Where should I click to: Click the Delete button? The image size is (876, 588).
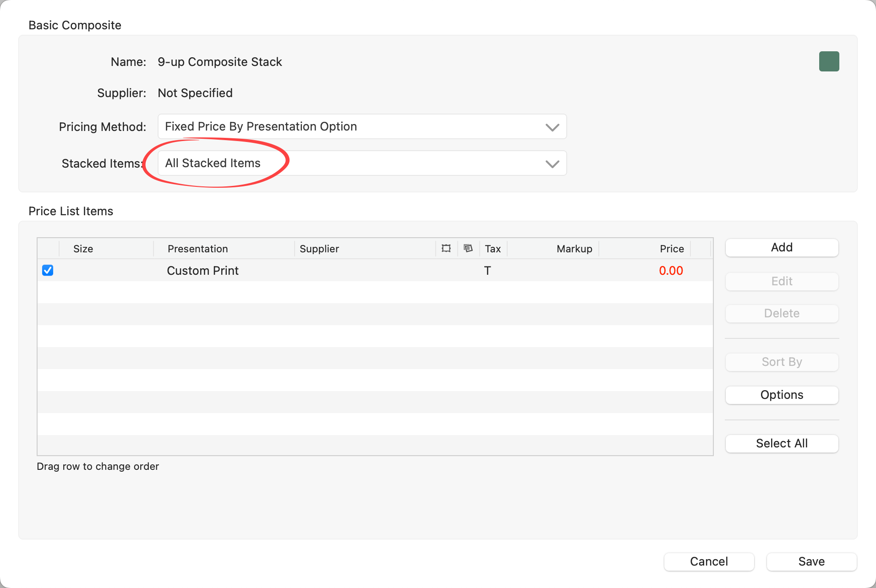tap(782, 313)
